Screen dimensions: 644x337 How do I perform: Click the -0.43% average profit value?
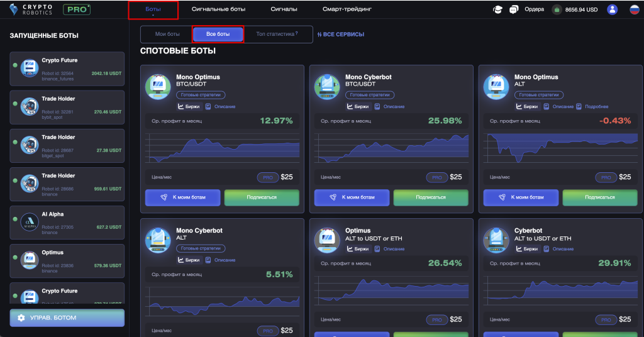[615, 121]
